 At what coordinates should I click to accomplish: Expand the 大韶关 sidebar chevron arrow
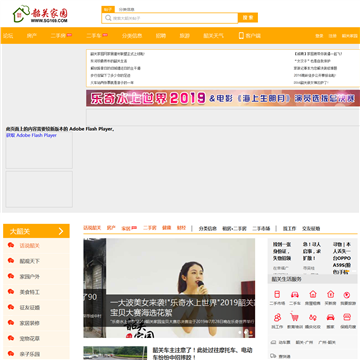(61, 231)
